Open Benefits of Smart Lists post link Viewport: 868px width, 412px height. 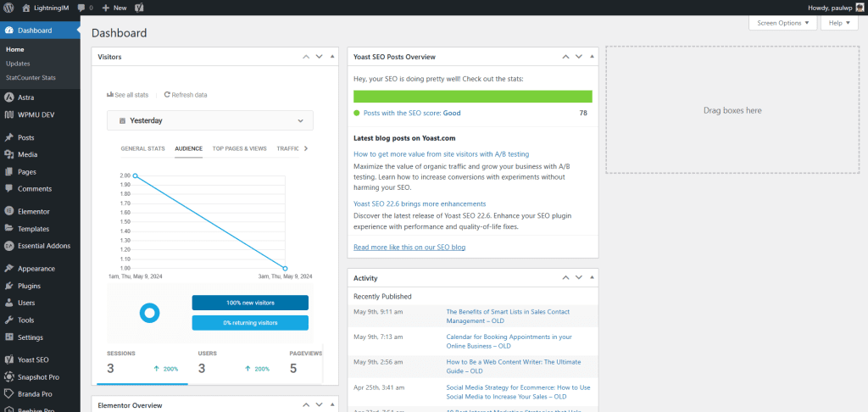pyautogui.click(x=508, y=315)
